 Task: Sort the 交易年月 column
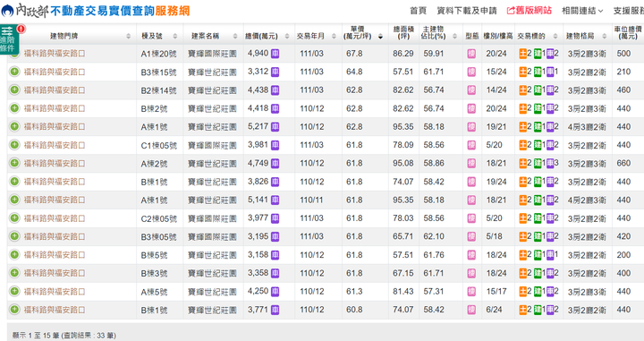(334, 36)
